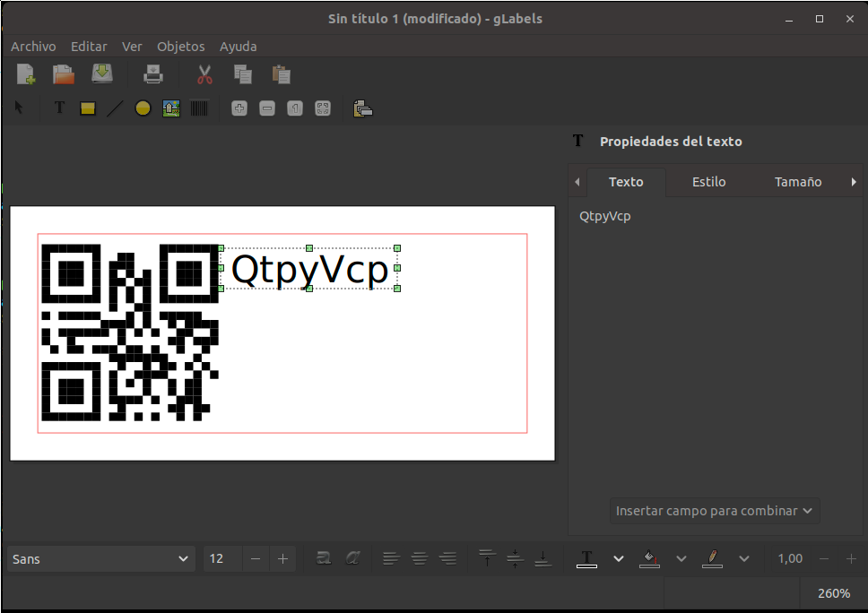Screen dimensions: 868x613
Task: Choose the ellipse tool
Action: click(x=143, y=108)
